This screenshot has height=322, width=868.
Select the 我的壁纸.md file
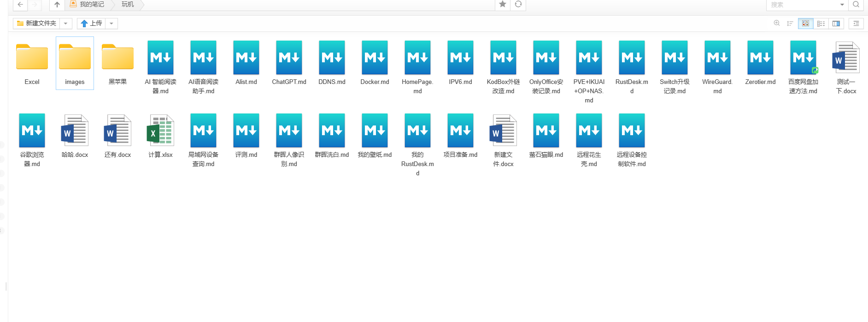(375, 136)
